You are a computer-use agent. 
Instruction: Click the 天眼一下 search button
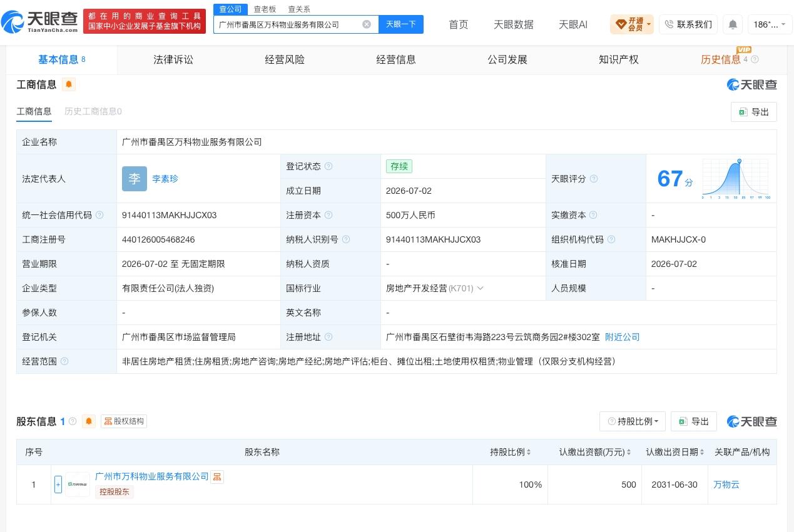(401, 24)
